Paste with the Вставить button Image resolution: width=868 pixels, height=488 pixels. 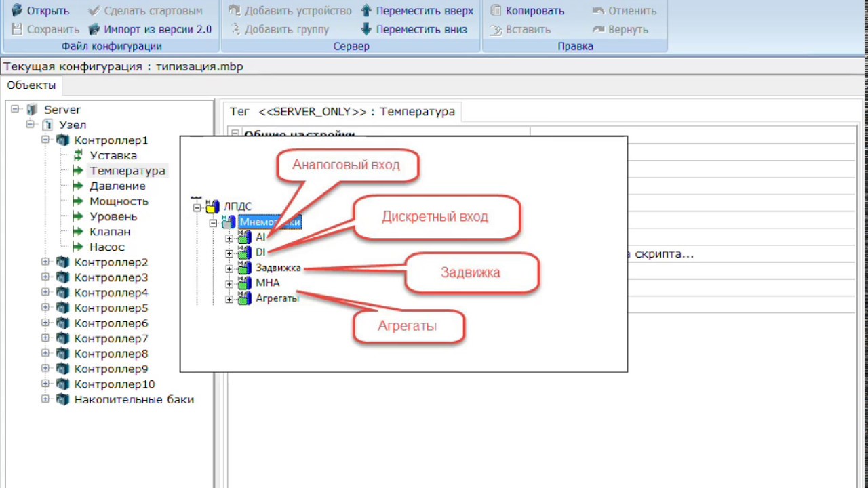(520, 29)
